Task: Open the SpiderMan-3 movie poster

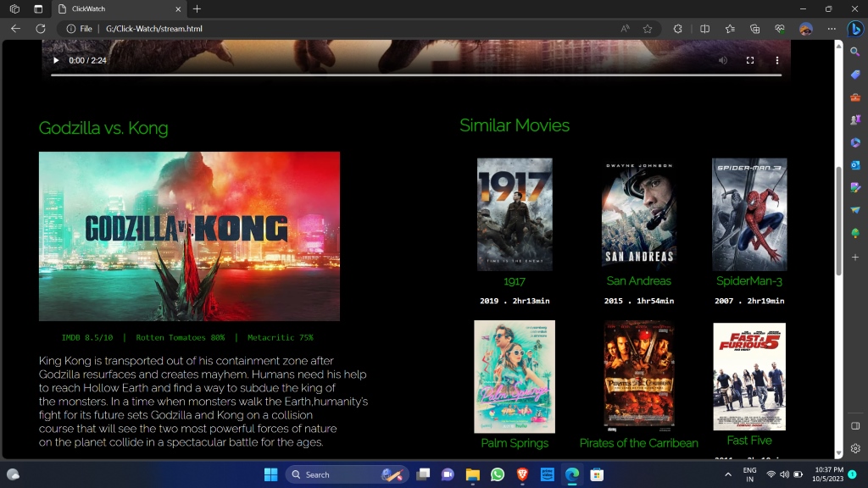Action: 749,214
